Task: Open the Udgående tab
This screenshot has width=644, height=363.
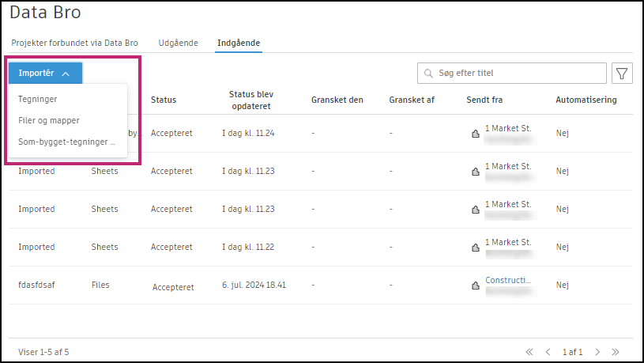Action: click(178, 43)
